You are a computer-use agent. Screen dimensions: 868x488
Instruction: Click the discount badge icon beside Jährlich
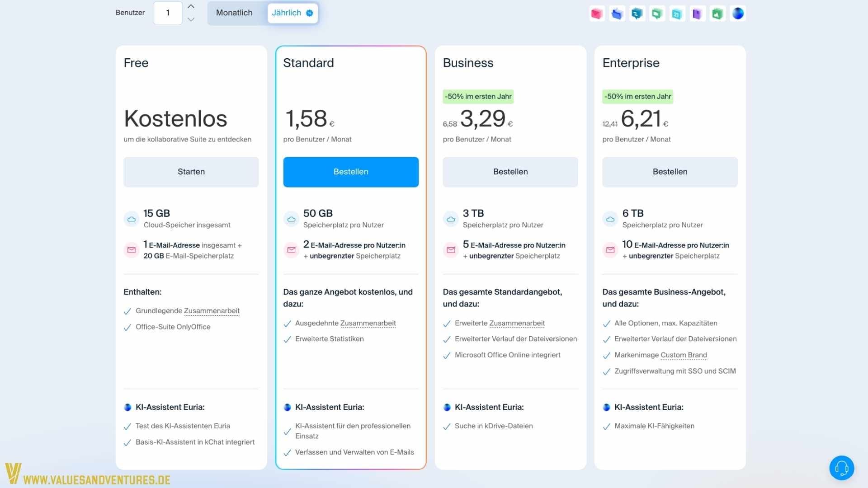coord(309,13)
